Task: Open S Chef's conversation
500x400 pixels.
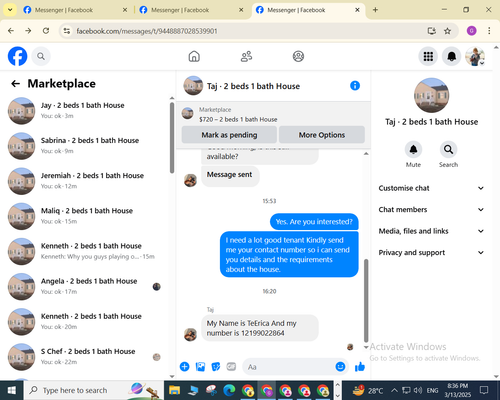Action: coord(86,357)
